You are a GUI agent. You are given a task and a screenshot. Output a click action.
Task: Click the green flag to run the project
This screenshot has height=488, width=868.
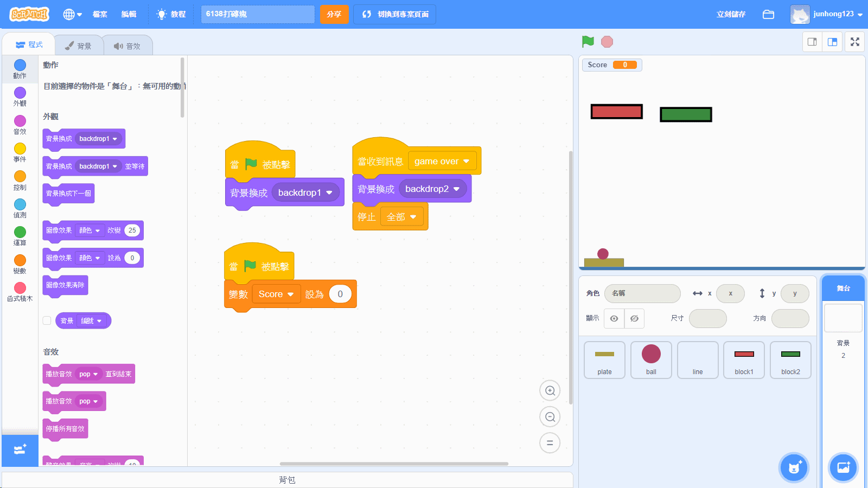click(x=588, y=42)
